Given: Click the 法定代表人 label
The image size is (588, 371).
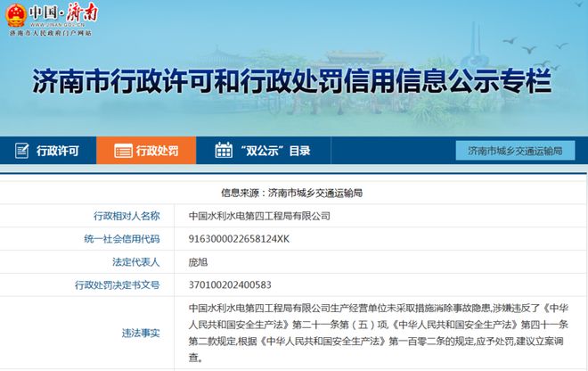Looking at the screenshot, I should [x=136, y=261].
